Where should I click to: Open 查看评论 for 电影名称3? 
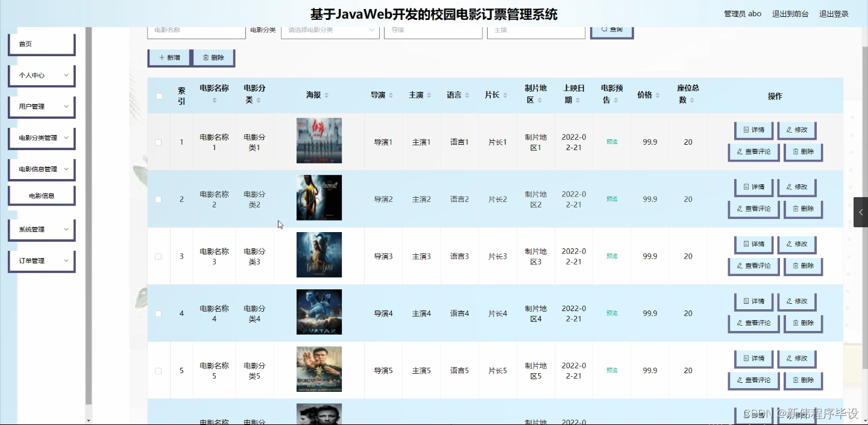[x=753, y=266]
